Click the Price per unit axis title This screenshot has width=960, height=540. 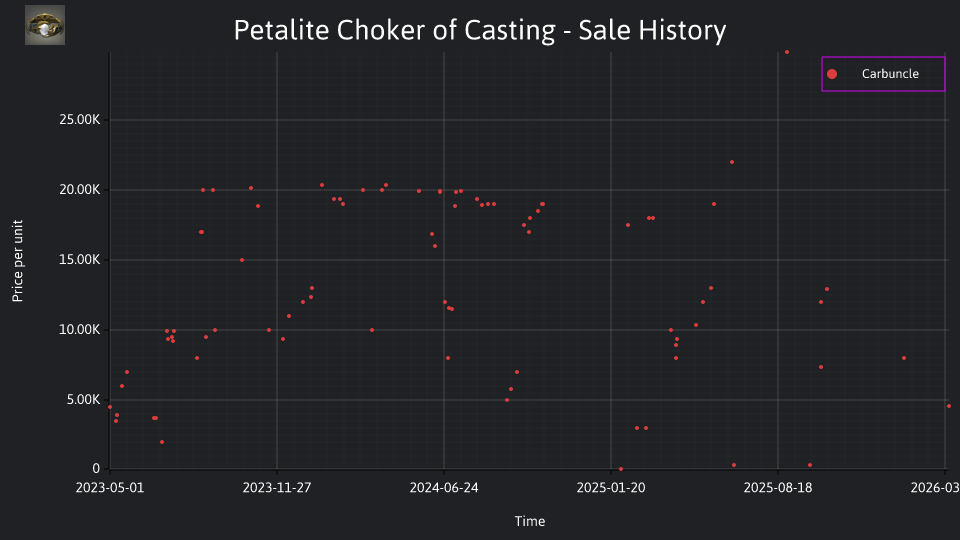pyautogui.click(x=18, y=261)
